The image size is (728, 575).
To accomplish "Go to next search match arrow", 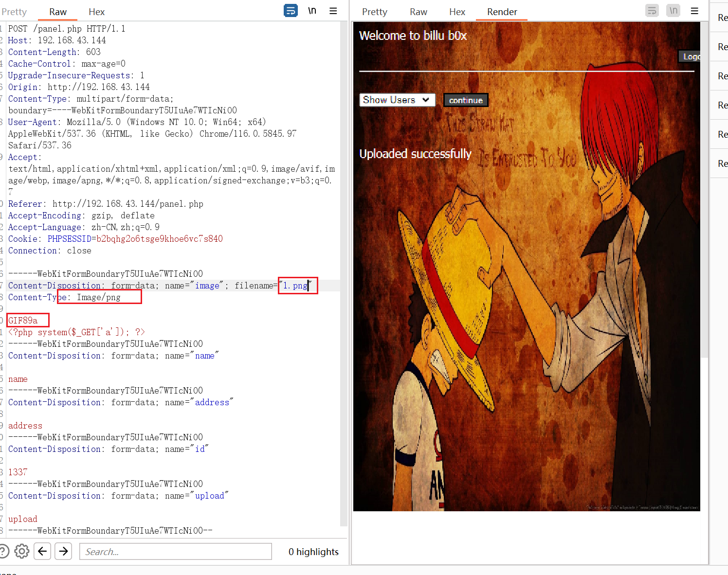I will [63, 551].
